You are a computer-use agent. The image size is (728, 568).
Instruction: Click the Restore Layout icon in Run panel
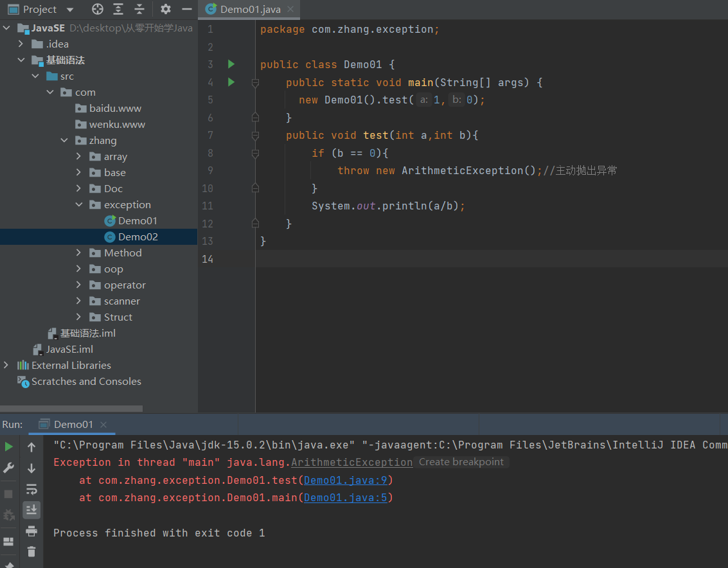pyautogui.click(x=8, y=542)
